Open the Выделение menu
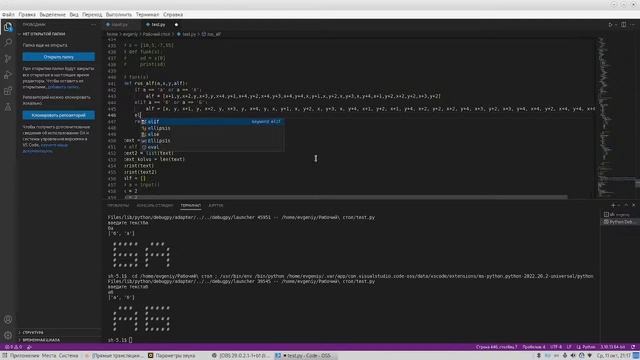Screen dimensions: 640x360 pyautogui.click(x=53, y=14)
